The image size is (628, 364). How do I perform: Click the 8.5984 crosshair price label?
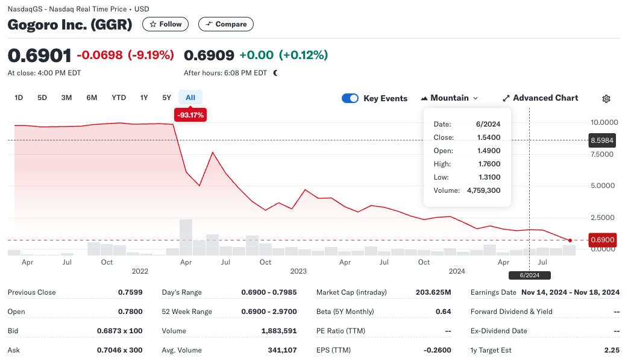click(x=601, y=140)
